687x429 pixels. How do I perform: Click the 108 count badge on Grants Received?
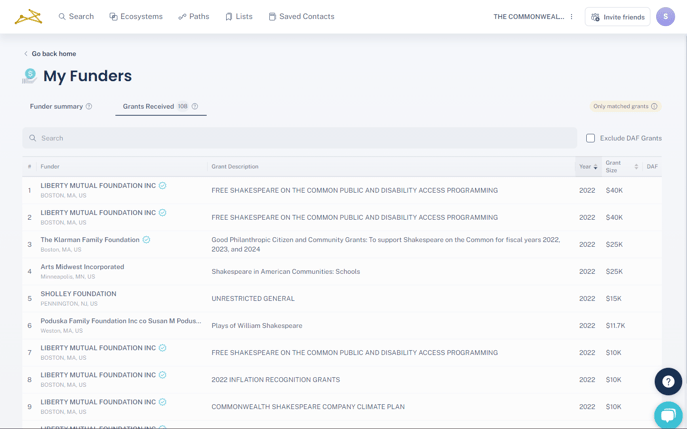pos(183,106)
